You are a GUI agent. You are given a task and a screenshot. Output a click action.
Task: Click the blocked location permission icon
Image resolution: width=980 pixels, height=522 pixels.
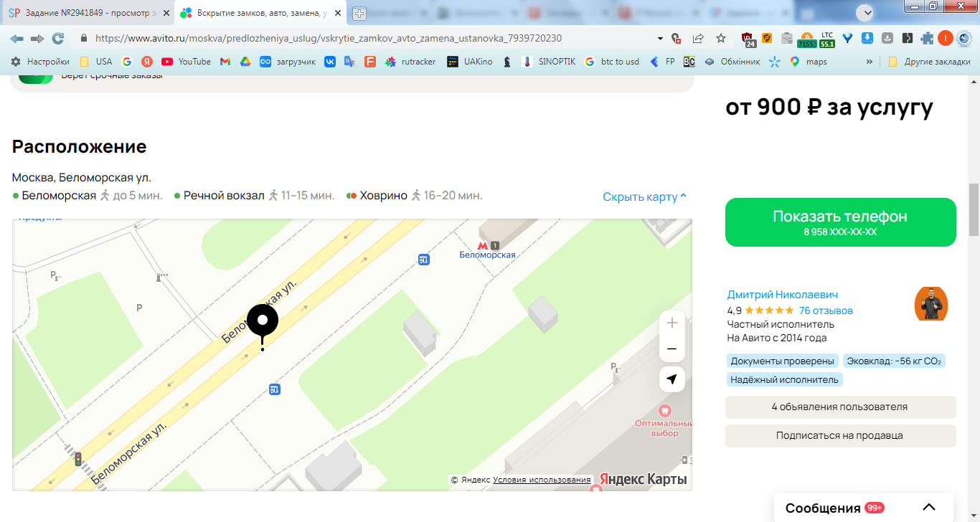coord(676,39)
